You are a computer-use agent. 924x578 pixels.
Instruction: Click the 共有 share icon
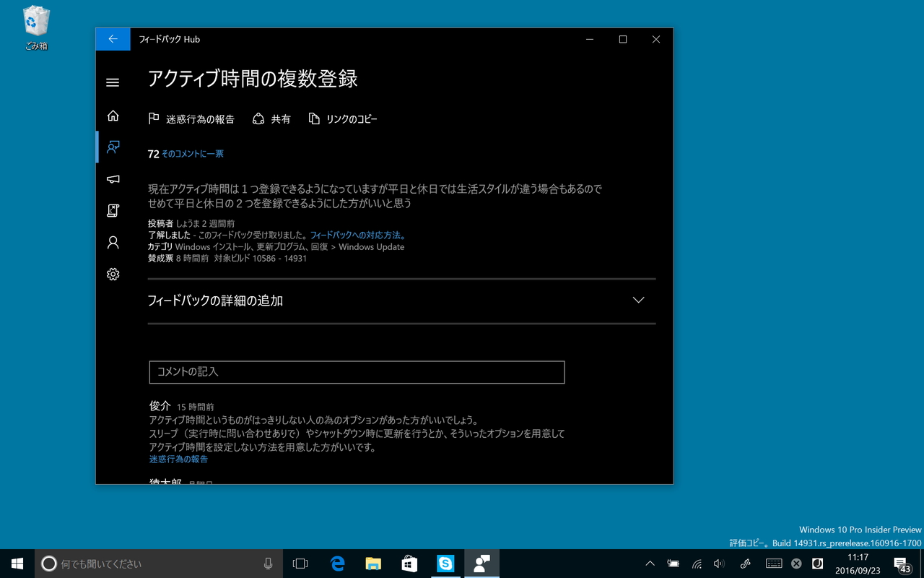coord(258,118)
